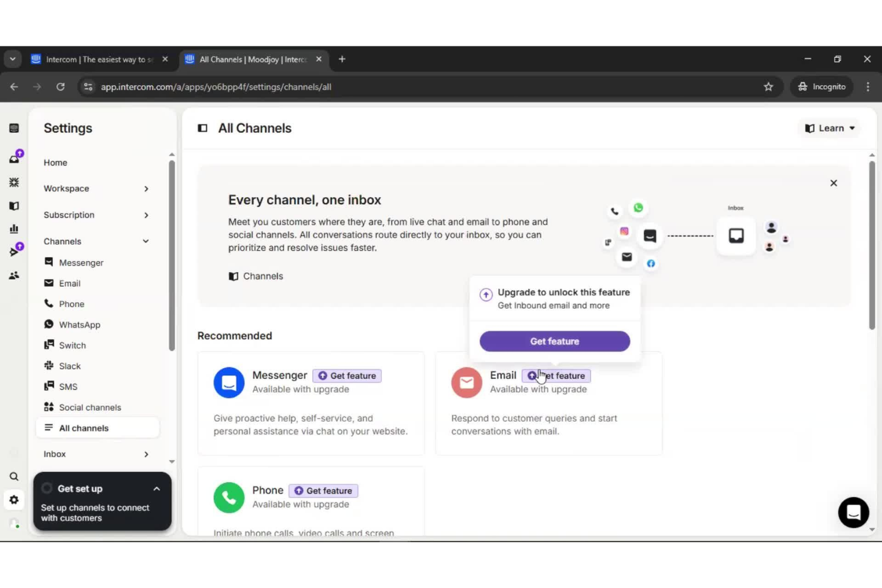This screenshot has width=882, height=588.
Task: Open the Fin AI agent rail icon
Action: point(14,182)
